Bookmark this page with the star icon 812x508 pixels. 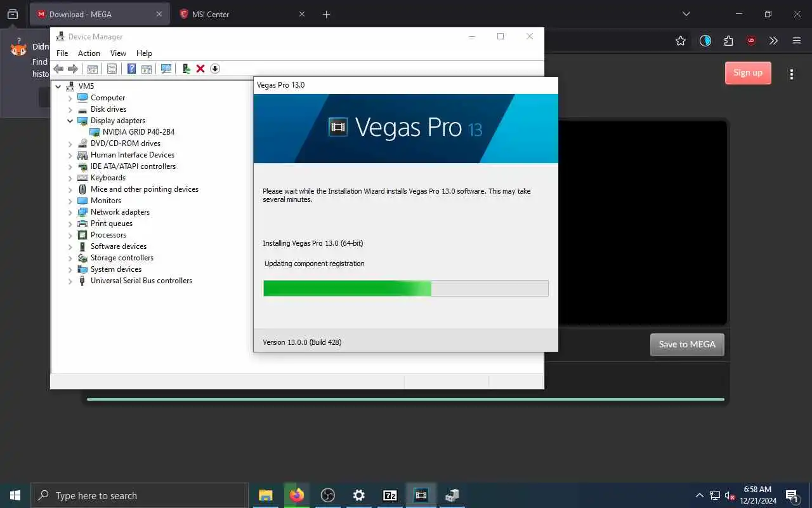coord(681,41)
